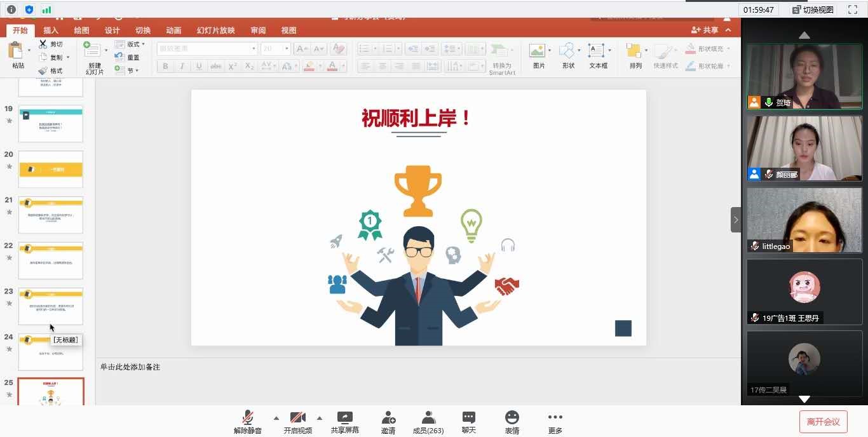Open the Invite (邀请) icon
868x437 pixels.
pyautogui.click(x=388, y=417)
